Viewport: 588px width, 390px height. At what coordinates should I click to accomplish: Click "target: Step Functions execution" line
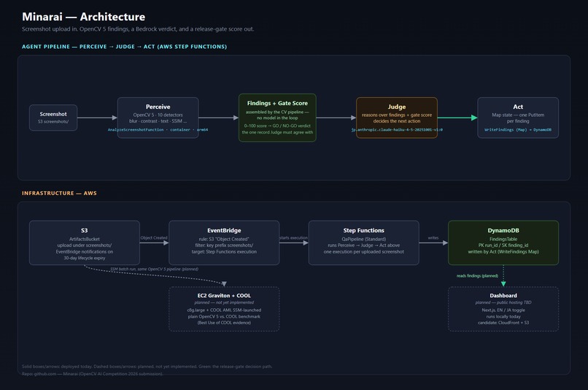pos(224,251)
